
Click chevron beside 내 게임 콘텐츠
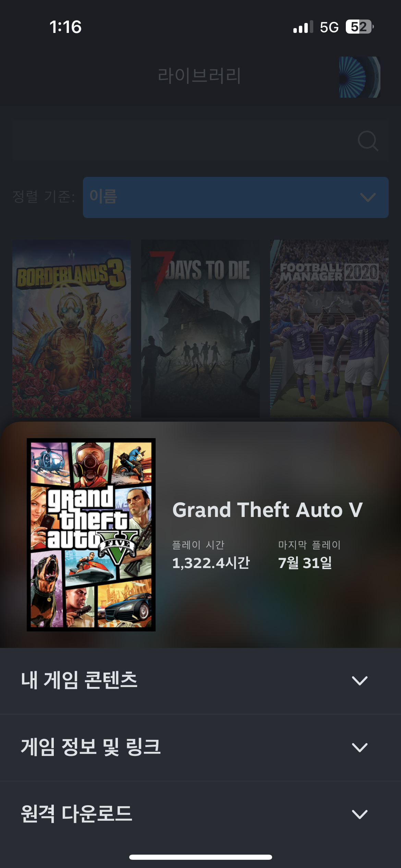pos(360,680)
